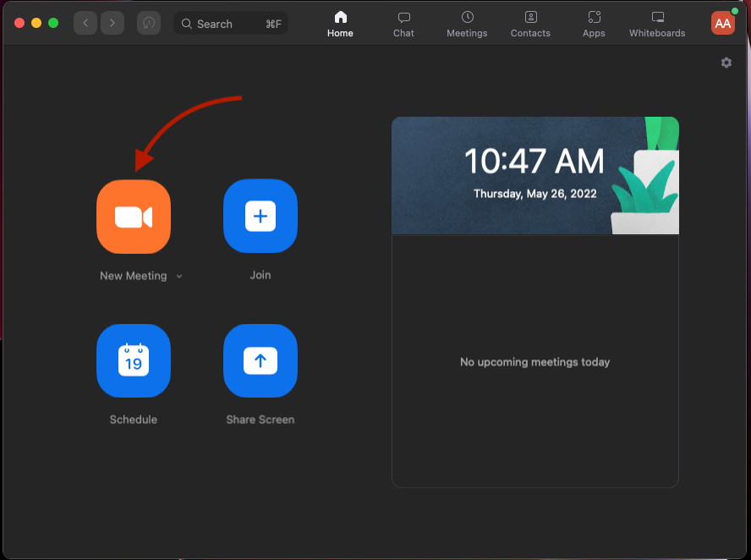Open the settings gear icon
The height and width of the screenshot is (560, 751).
(726, 63)
